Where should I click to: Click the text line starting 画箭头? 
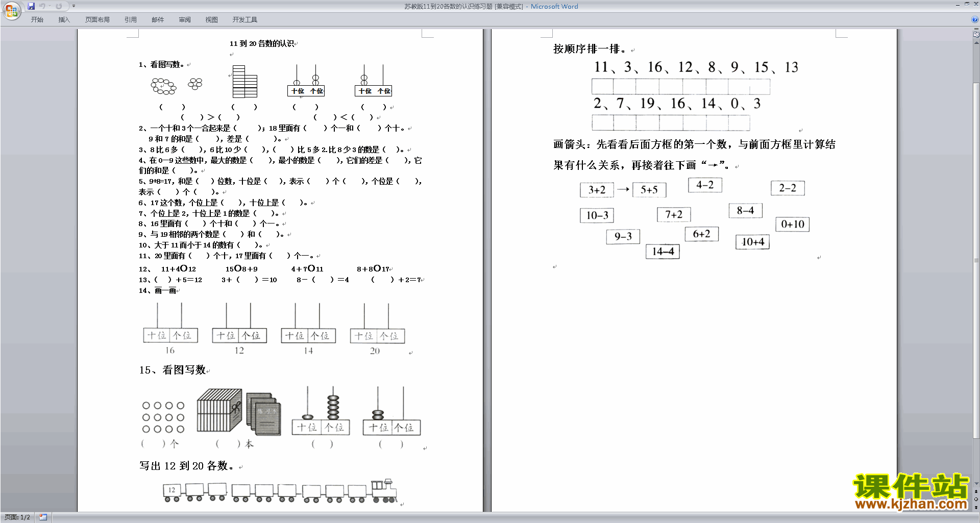tap(694, 144)
